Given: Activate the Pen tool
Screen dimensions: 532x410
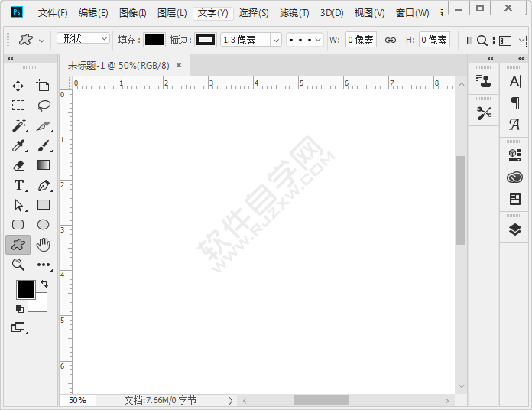Looking at the screenshot, I should coord(44,185).
